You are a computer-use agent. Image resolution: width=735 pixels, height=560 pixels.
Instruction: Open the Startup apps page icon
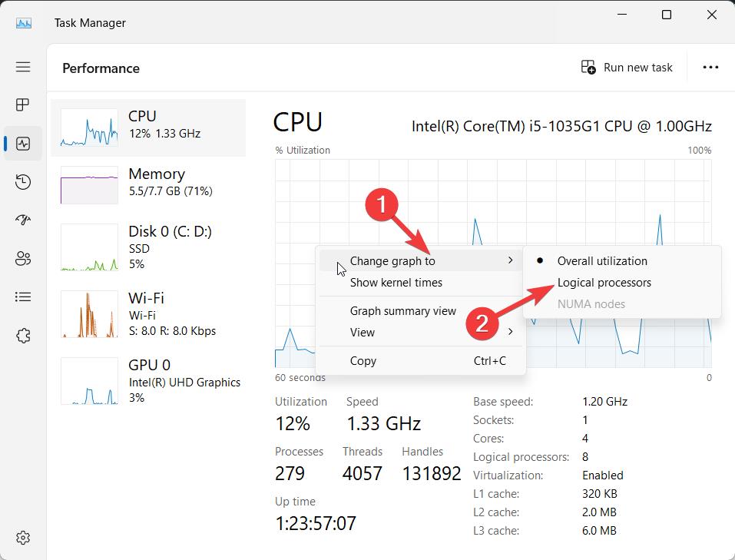pos(23,220)
